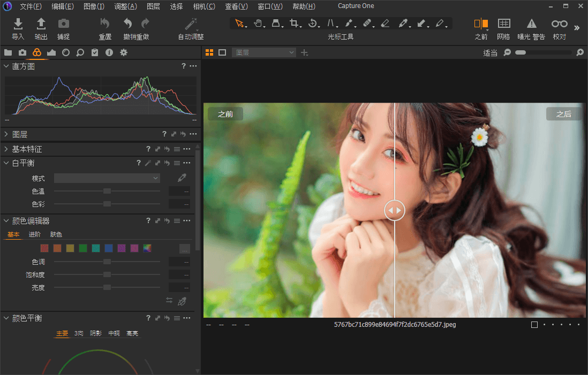Expand the Layers (图层) panel
This screenshot has height=375, width=588.
tap(6, 134)
